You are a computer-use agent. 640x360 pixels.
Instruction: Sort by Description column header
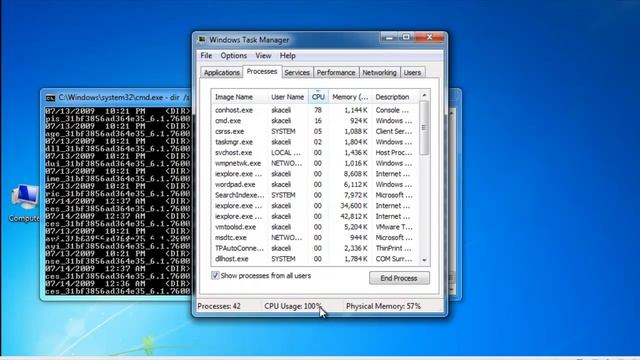point(395,97)
